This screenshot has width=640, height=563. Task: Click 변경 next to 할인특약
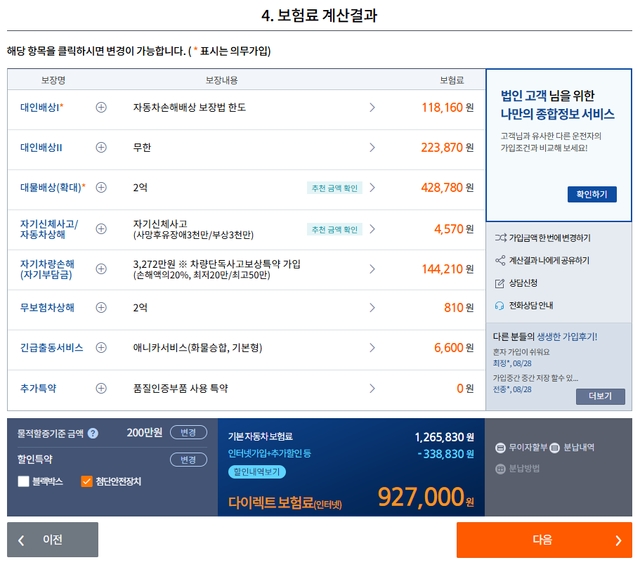click(x=188, y=460)
